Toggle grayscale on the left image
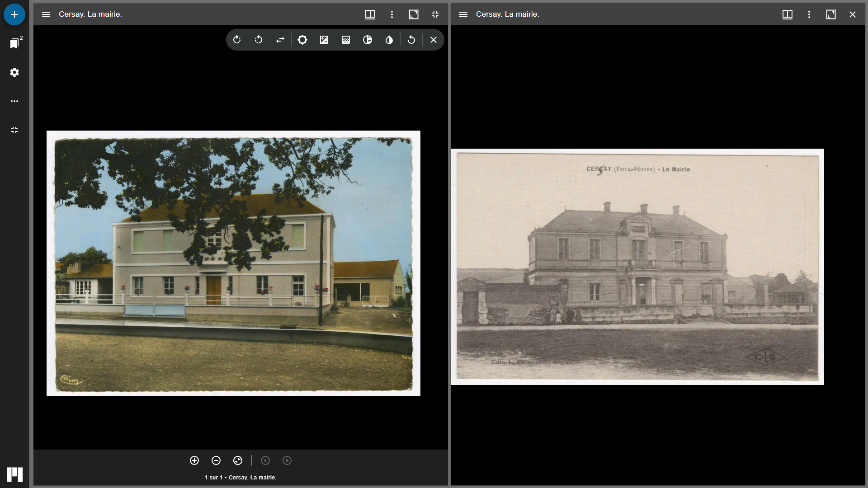 [x=368, y=40]
